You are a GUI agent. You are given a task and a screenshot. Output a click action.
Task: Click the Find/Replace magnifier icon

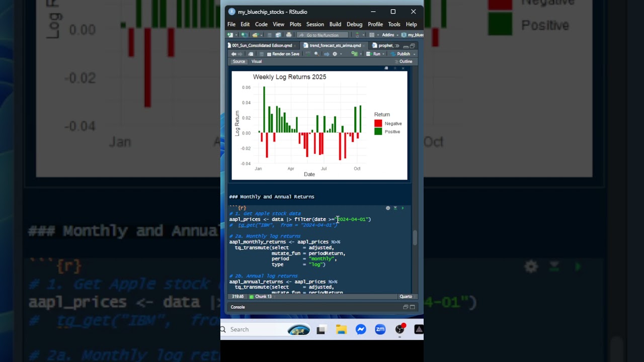point(316,54)
